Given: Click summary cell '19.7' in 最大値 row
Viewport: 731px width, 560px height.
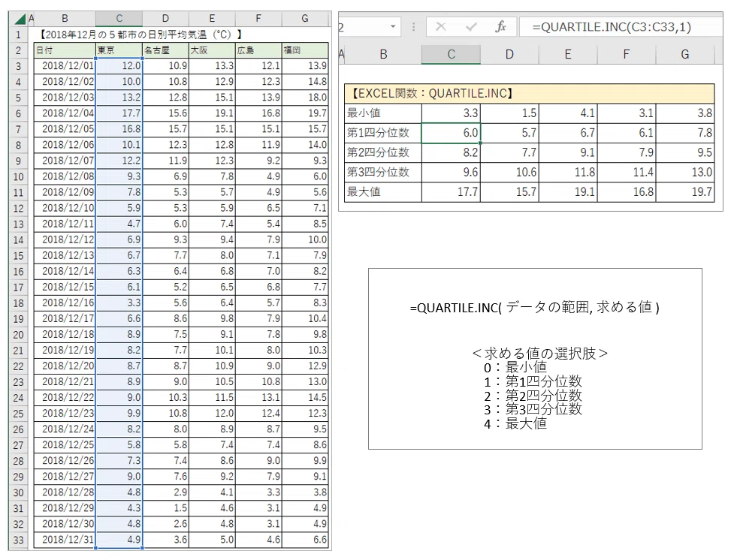Looking at the screenshot, I should (x=685, y=192).
